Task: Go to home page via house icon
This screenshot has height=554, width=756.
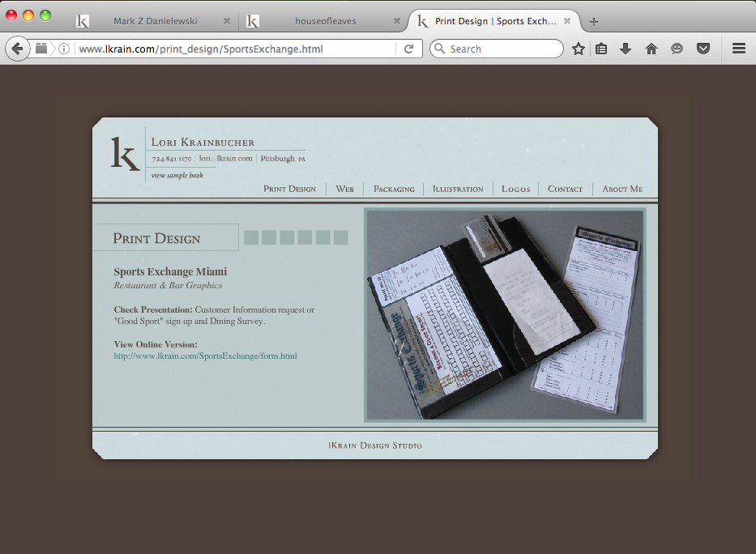Action: (x=651, y=49)
